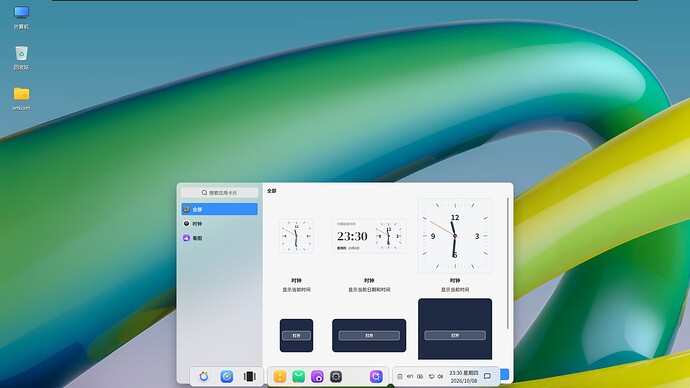Open the multitasking view dock icon

(x=250, y=376)
